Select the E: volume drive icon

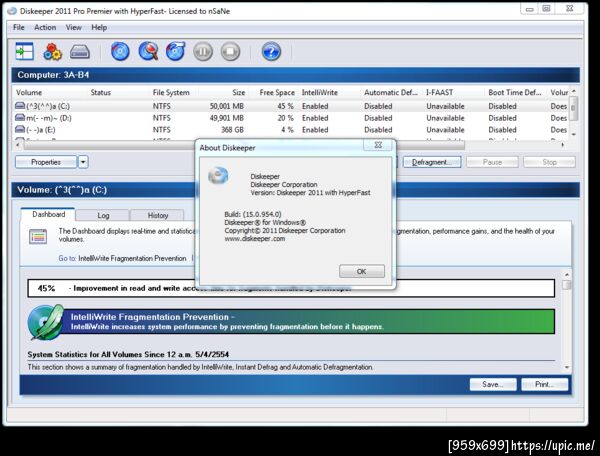[20, 129]
